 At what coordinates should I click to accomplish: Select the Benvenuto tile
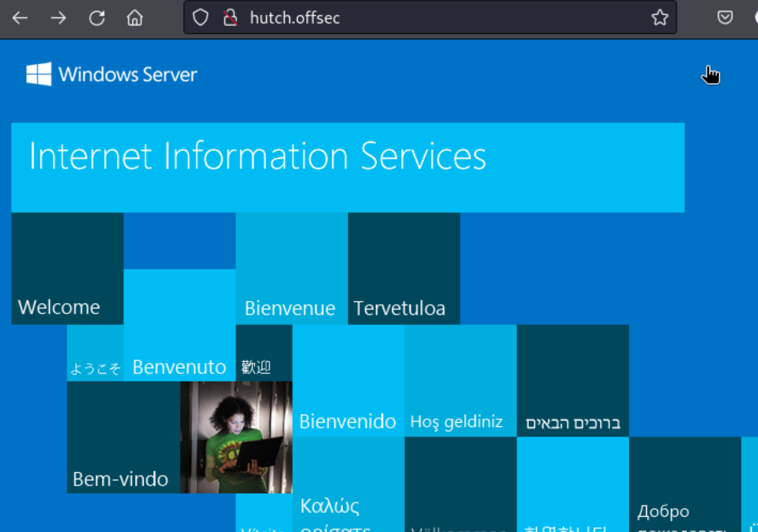pos(180,325)
